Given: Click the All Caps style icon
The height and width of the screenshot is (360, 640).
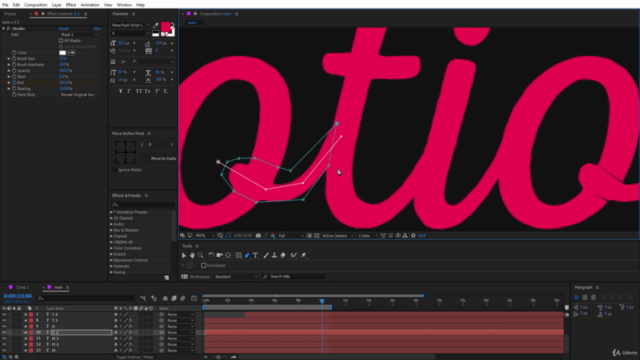Looking at the screenshot, I should (x=138, y=91).
